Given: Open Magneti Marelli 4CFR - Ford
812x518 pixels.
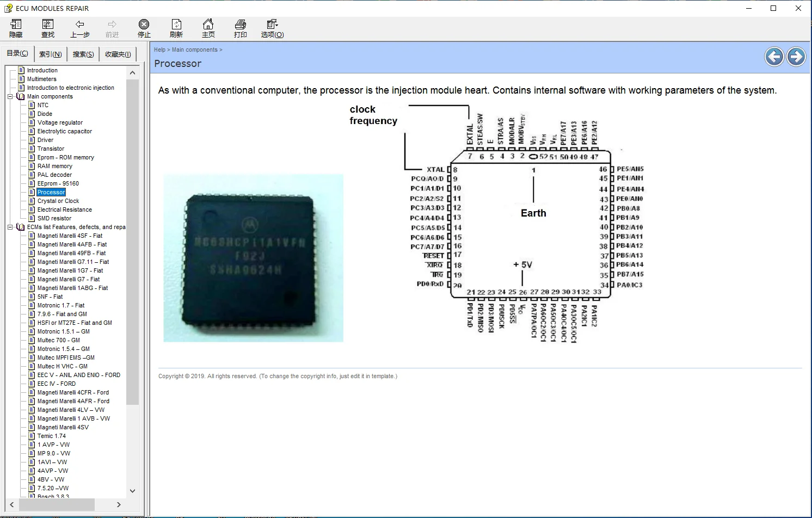Looking at the screenshot, I should (x=73, y=392).
